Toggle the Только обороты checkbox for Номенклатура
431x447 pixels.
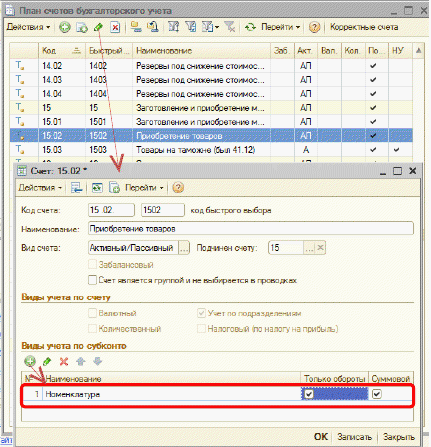point(309,394)
